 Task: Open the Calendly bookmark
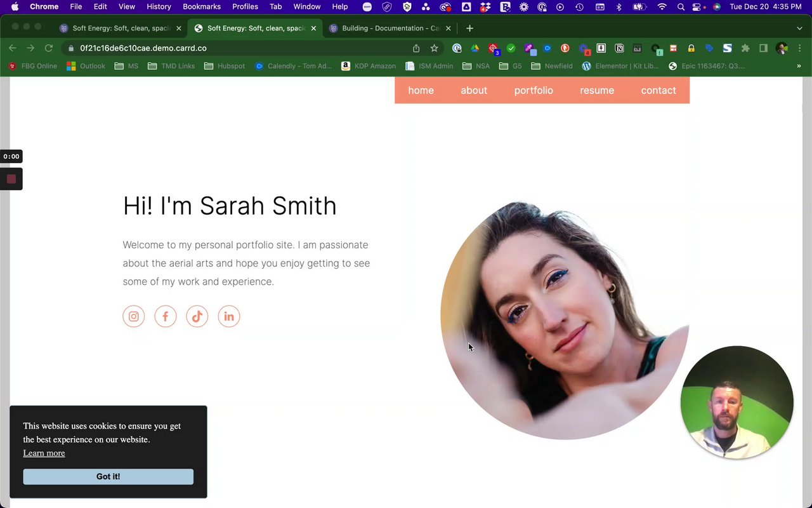[293, 66]
